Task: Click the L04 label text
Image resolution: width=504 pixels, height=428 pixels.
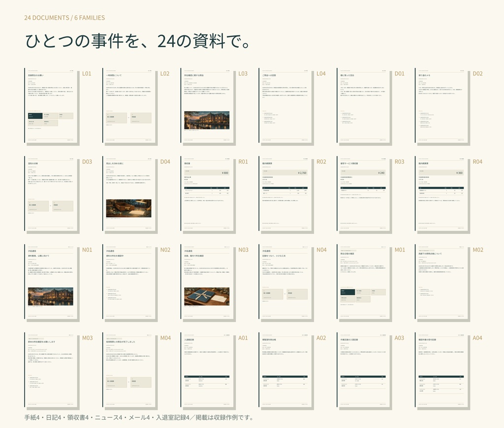Action: tap(321, 74)
